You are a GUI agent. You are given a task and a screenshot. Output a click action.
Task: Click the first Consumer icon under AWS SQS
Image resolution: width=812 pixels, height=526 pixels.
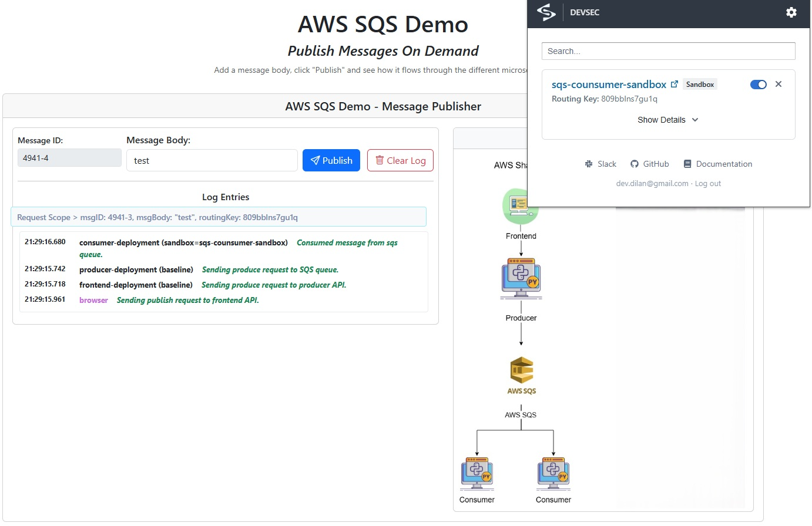point(477,473)
